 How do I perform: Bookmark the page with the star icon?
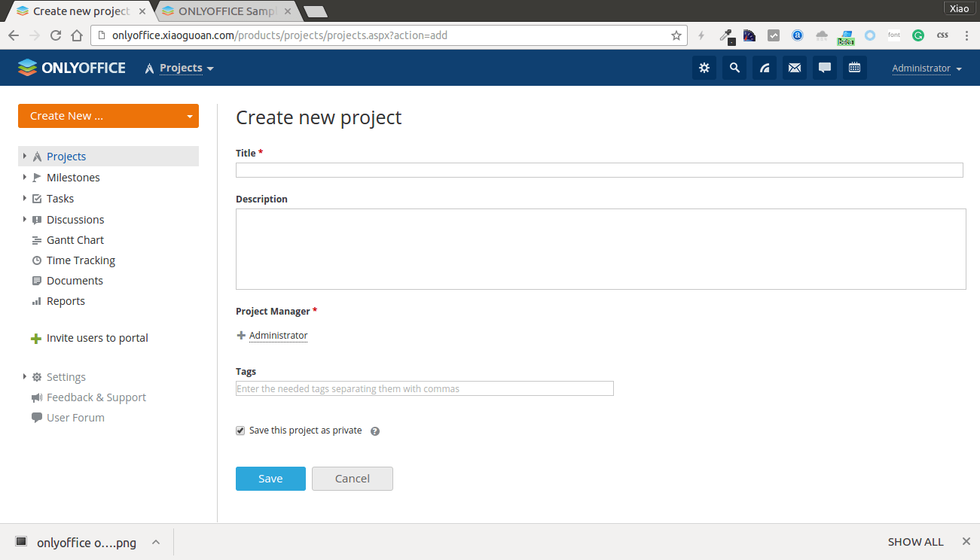click(x=676, y=35)
